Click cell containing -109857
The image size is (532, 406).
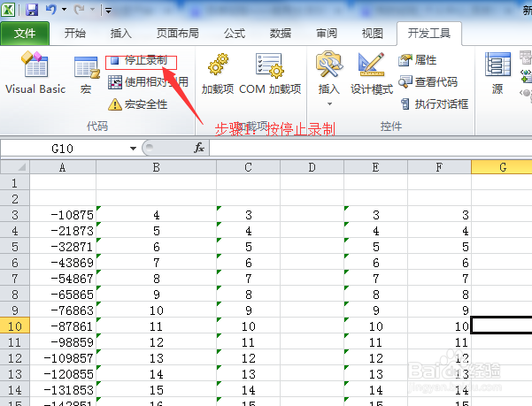click(x=63, y=358)
